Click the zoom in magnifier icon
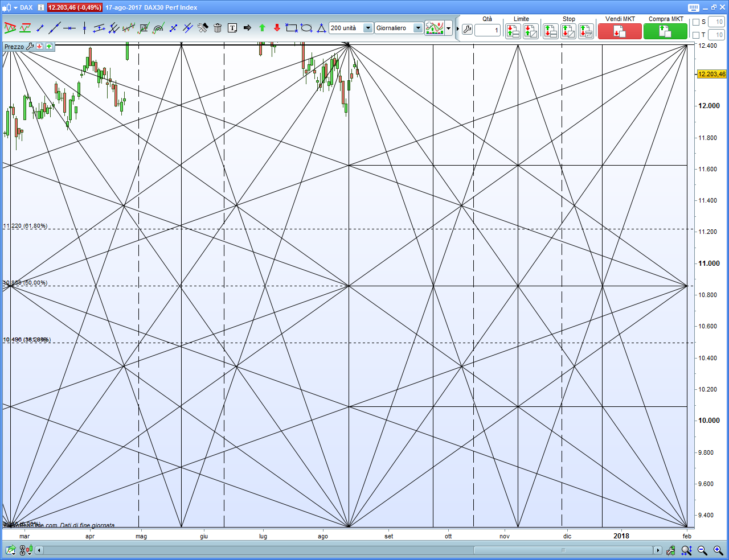Image resolution: width=729 pixels, height=560 pixels. point(718,550)
